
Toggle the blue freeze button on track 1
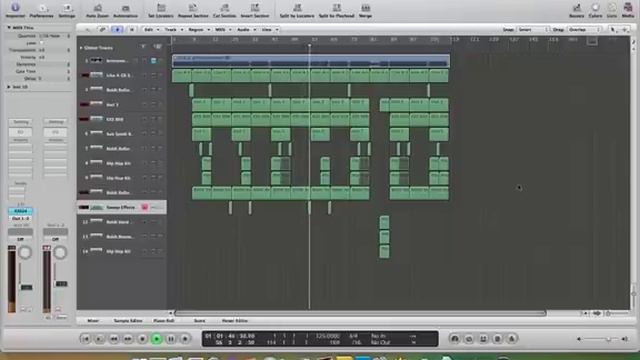point(153,61)
